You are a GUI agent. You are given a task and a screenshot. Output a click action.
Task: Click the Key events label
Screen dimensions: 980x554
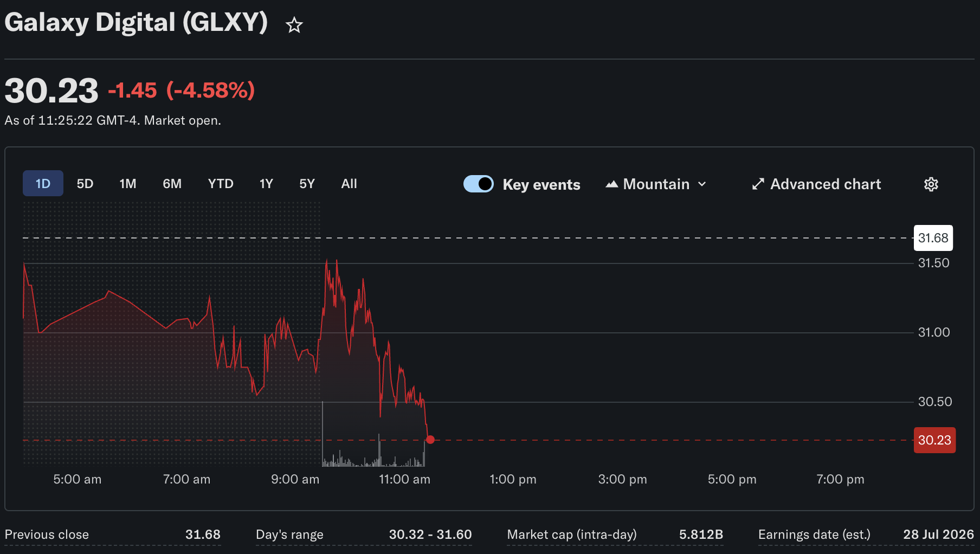(x=541, y=185)
